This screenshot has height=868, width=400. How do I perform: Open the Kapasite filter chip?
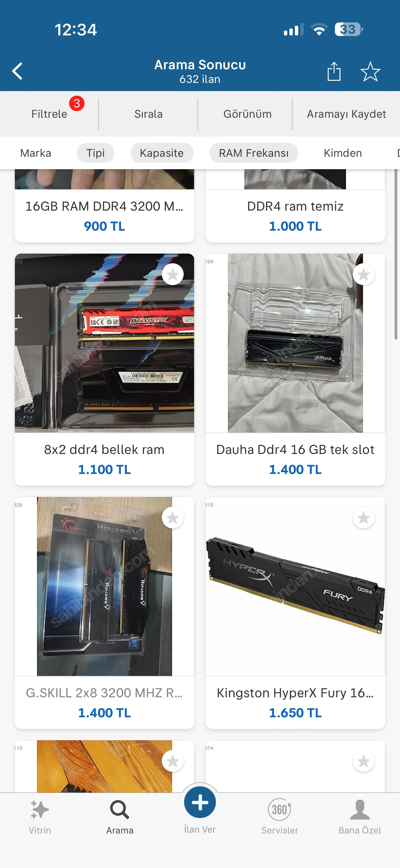click(162, 153)
